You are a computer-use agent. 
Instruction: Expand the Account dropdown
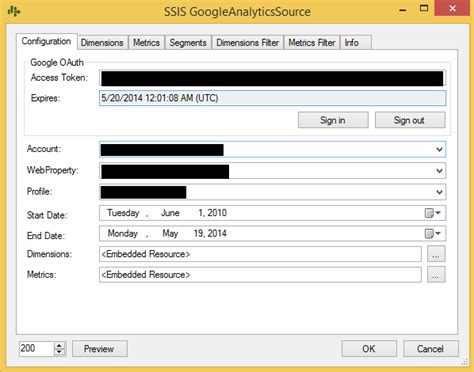click(439, 150)
